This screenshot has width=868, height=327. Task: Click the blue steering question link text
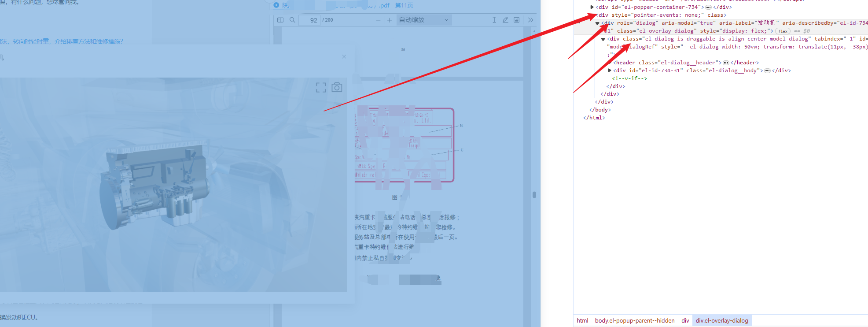click(x=62, y=41)
